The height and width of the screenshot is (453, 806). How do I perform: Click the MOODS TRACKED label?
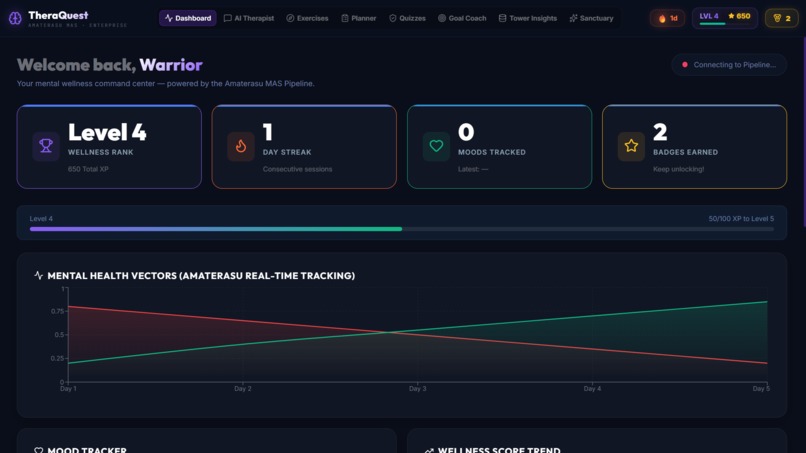[491, 152]
